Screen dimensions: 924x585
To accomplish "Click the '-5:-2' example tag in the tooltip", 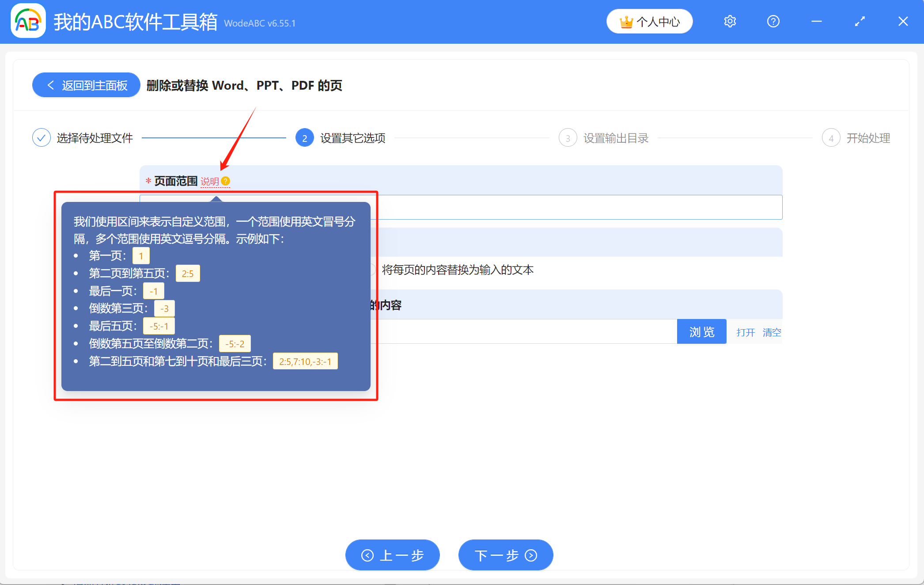I will tap(235, 343).
